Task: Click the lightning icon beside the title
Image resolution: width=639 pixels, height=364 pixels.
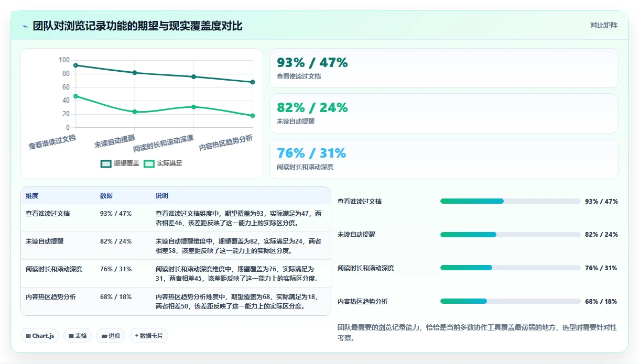Action: coord(25,26)
